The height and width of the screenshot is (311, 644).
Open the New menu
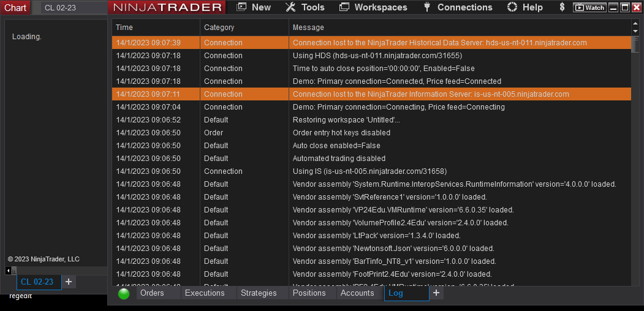[254, 7]
